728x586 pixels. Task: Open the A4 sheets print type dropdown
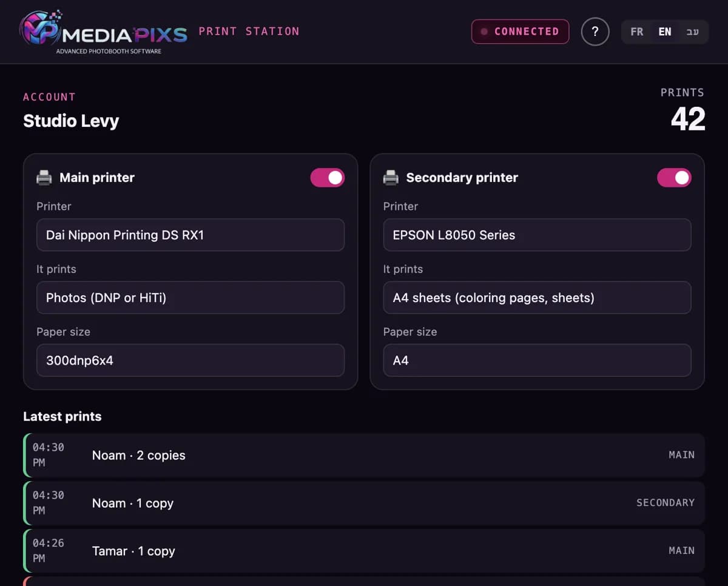point(537,297)
